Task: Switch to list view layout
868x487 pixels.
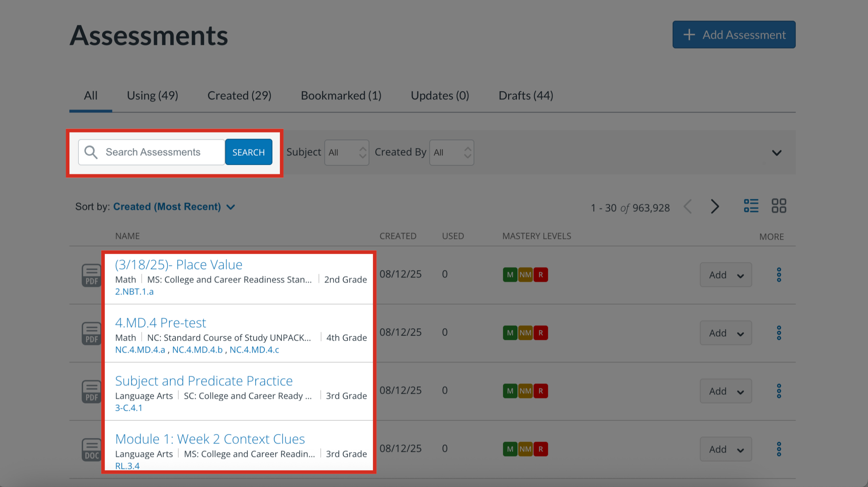Action: [751, 205]
